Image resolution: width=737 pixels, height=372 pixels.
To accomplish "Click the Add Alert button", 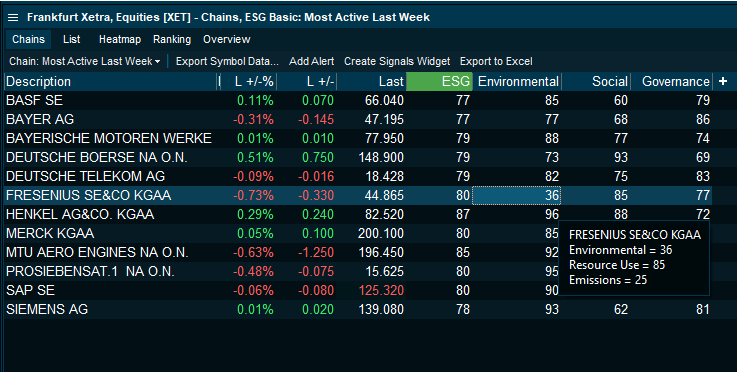I will tap(312, 62).
